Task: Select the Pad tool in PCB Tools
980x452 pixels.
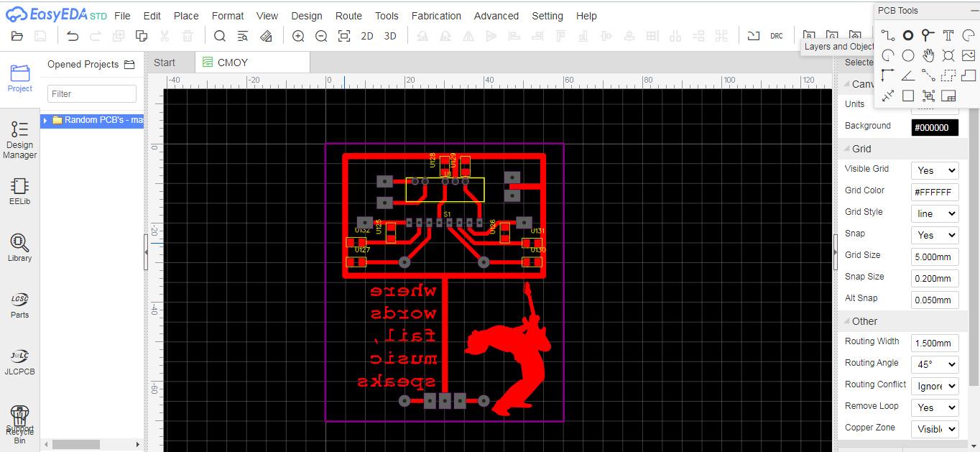Action: point(908,35)
